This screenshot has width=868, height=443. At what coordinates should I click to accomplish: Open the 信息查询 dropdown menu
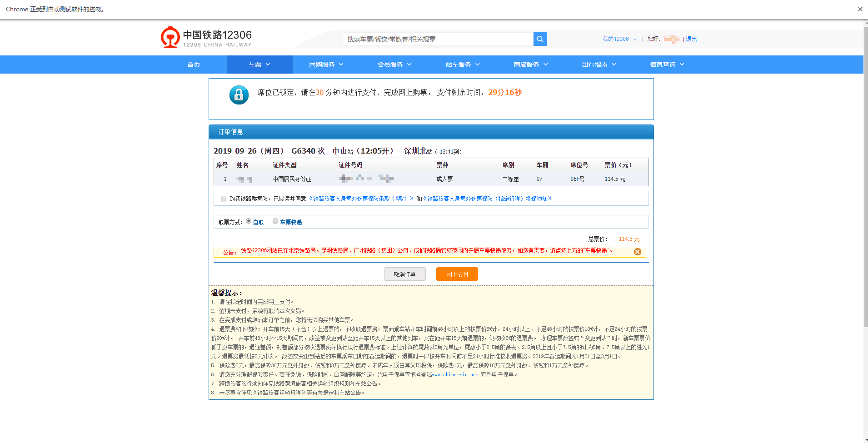667,65
